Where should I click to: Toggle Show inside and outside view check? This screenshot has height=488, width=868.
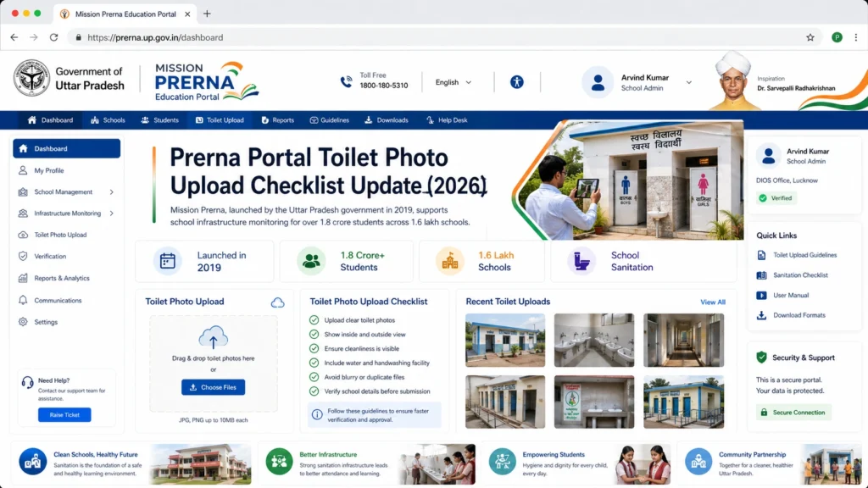pos(314,334)
